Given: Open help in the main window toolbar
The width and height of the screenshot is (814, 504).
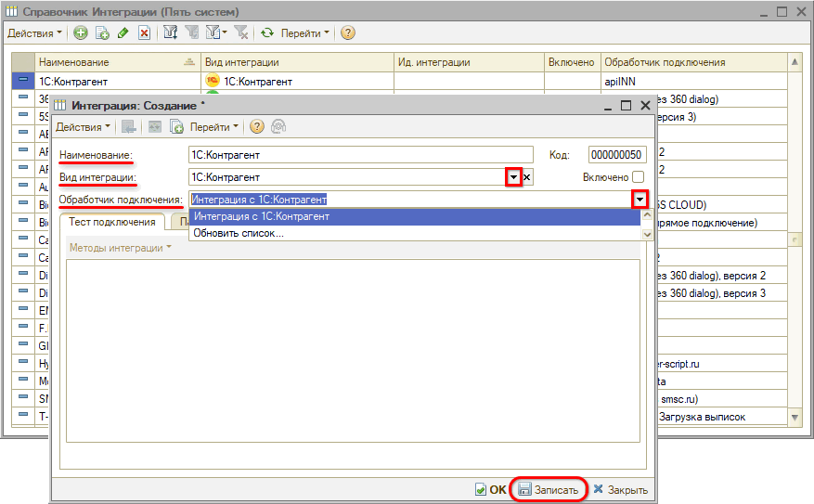Looking at the screenshot, I should [348, 32].
